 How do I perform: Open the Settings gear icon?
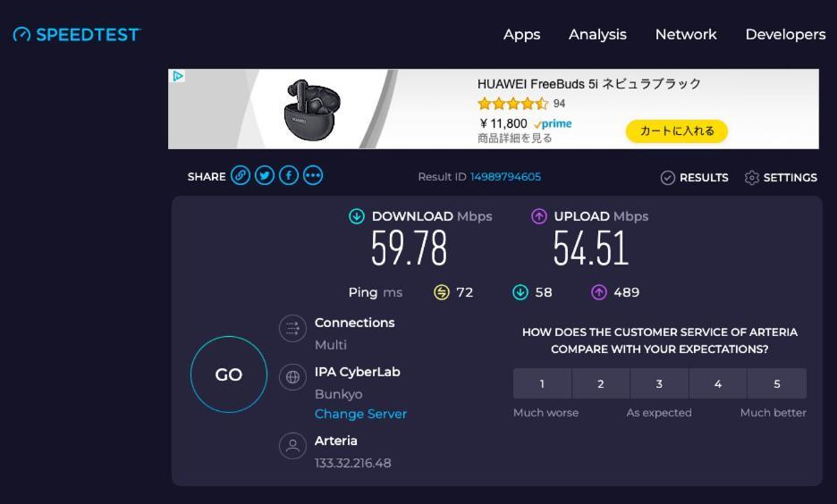pos(751,178)
